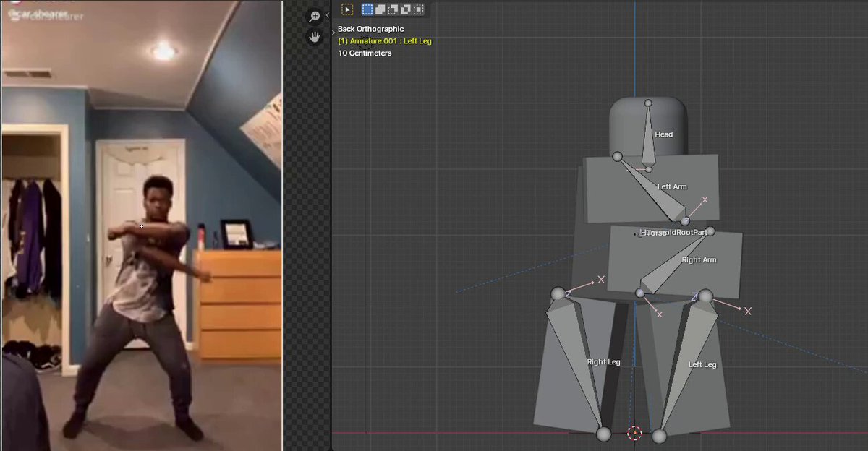This screenshot has height=451, width=868.
Task: Switch to Subtract Selection mode
Action: point(393,9)
